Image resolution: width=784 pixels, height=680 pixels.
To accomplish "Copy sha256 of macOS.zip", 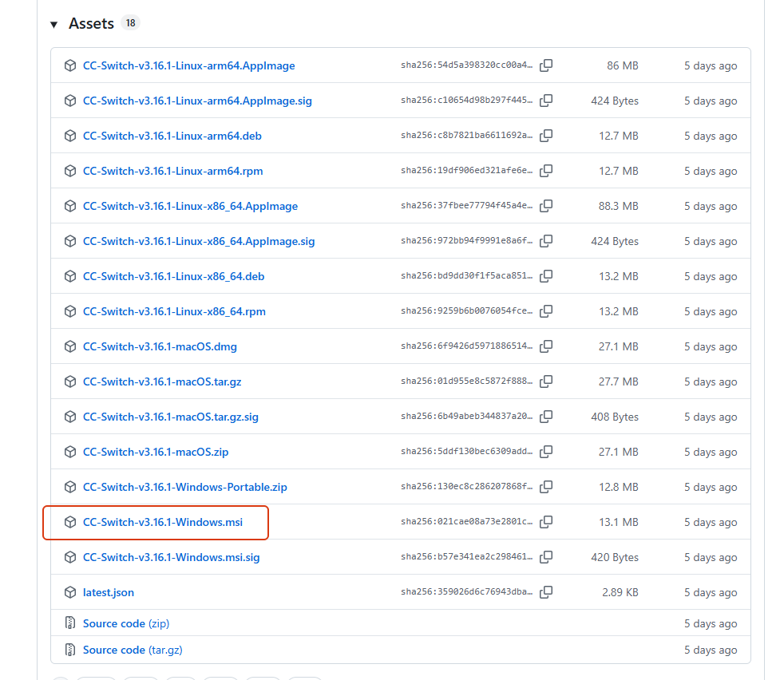I will point(546,452).
